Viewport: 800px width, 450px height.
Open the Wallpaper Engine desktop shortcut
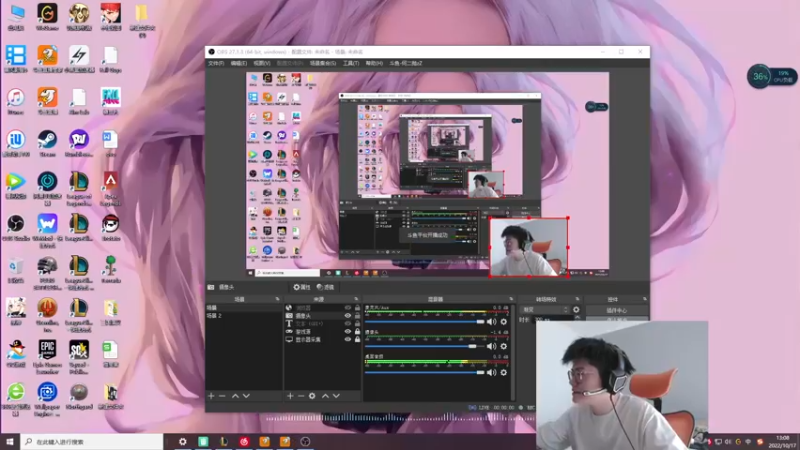(x=47, y=399)
